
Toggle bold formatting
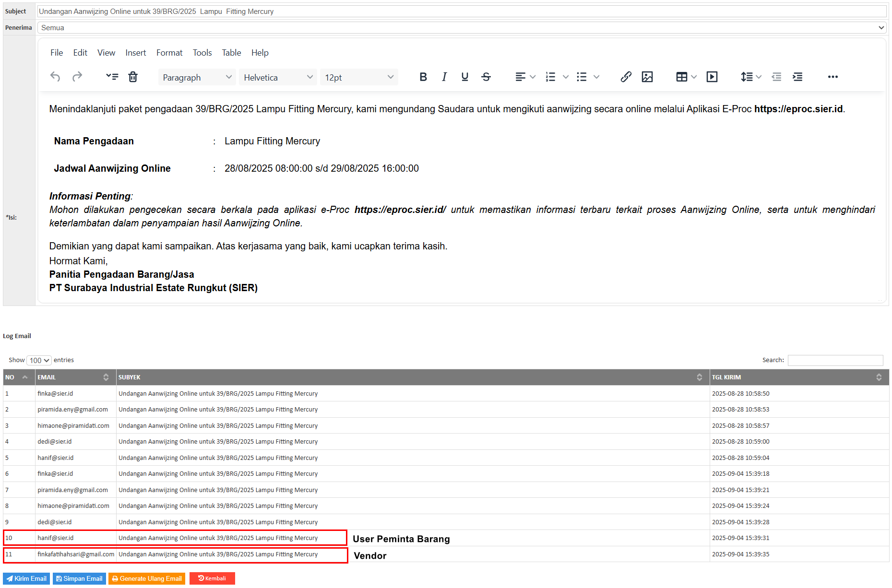423,77
